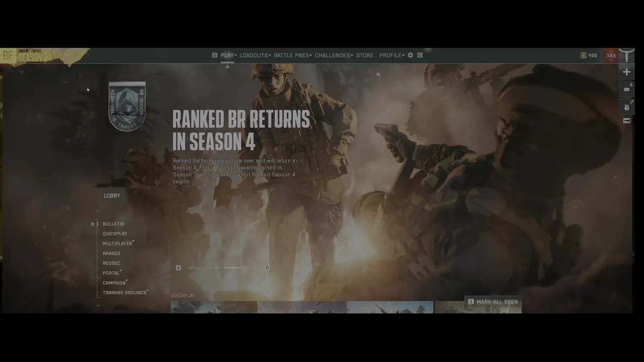
Task: Click the Ranked Battle Royale description paragraph
Action: 235,171
